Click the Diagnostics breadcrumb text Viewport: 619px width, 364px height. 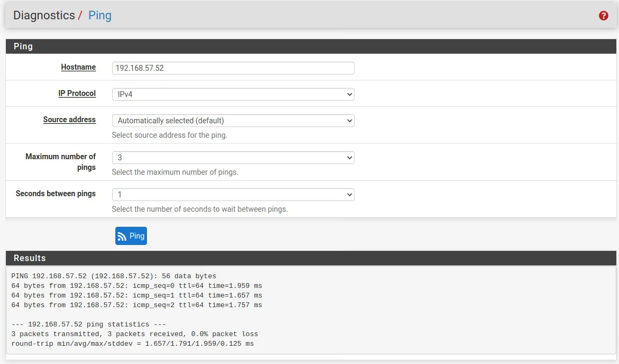44,15
